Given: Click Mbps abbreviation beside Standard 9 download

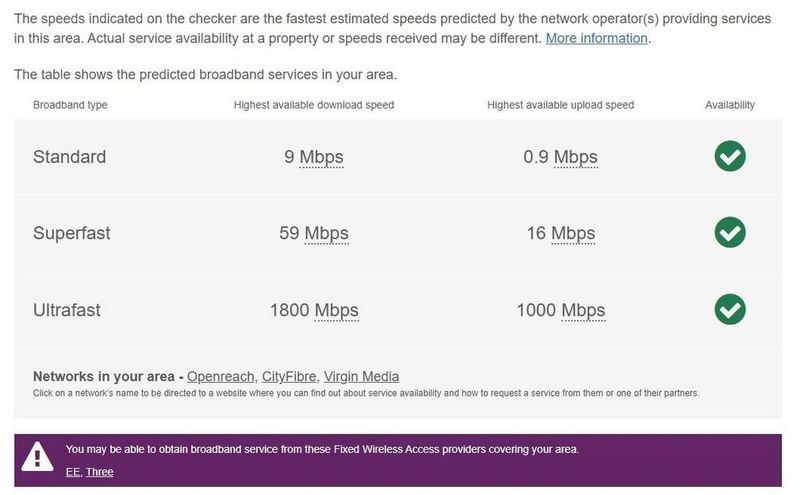Looking at the screenshot, I should pos(322,157).
